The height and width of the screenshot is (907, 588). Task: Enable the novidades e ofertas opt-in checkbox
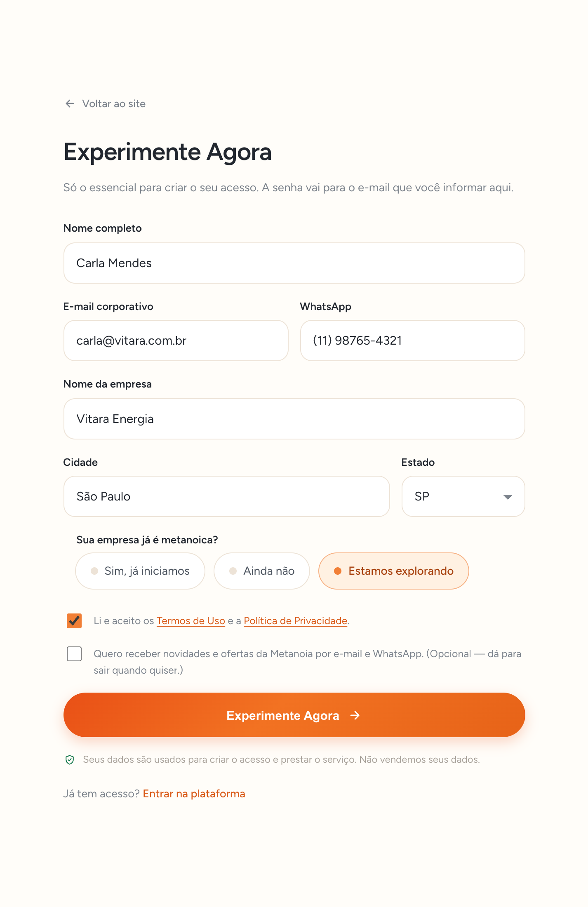[74, 654]
